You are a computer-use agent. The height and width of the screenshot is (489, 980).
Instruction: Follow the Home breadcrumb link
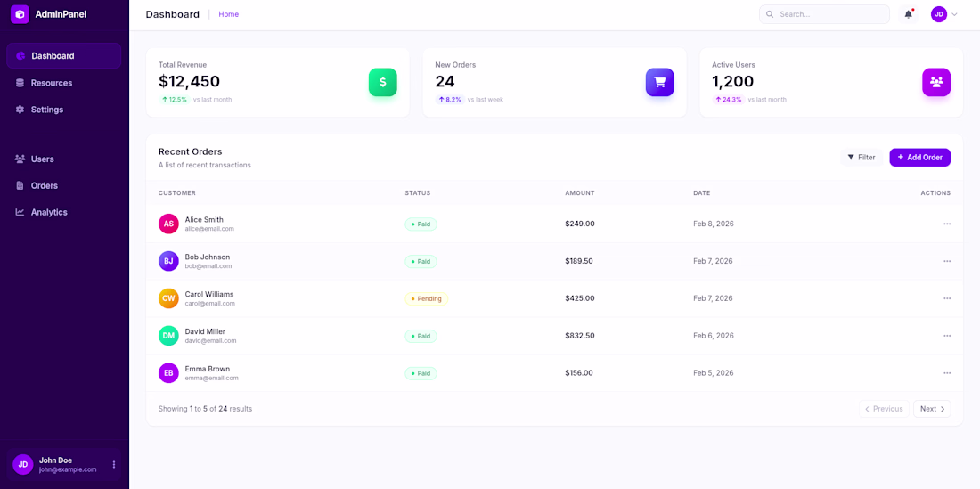[x=229, y=14]
